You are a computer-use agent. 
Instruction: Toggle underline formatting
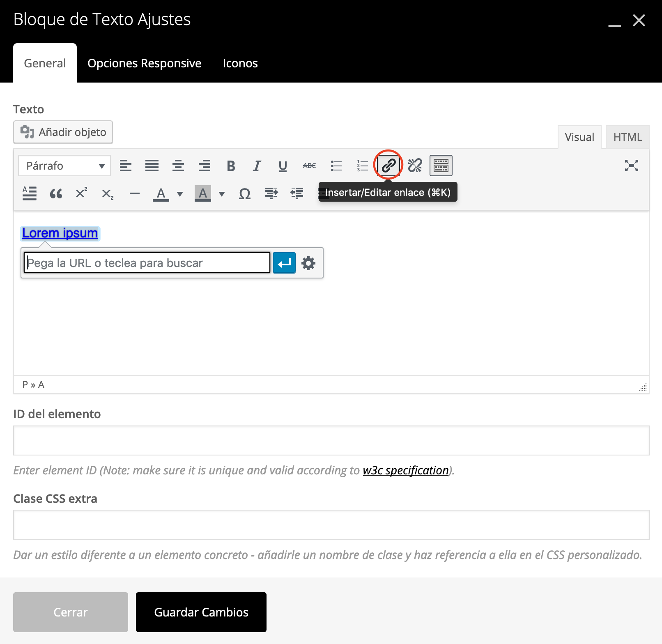[x=283, y=166]
